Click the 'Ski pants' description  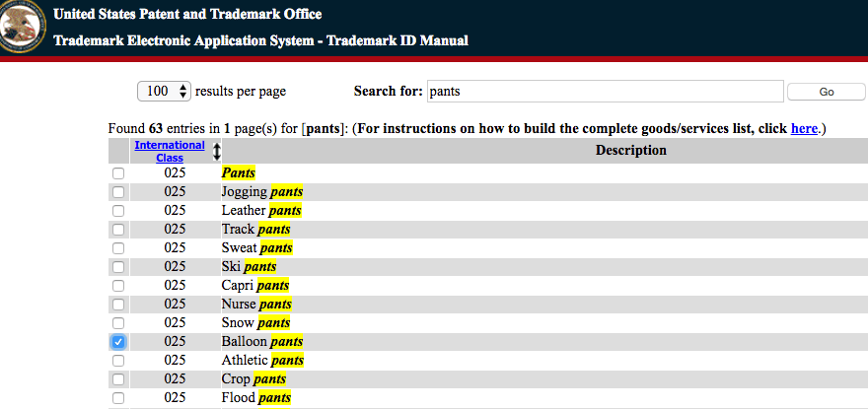[x=250, y=267]
